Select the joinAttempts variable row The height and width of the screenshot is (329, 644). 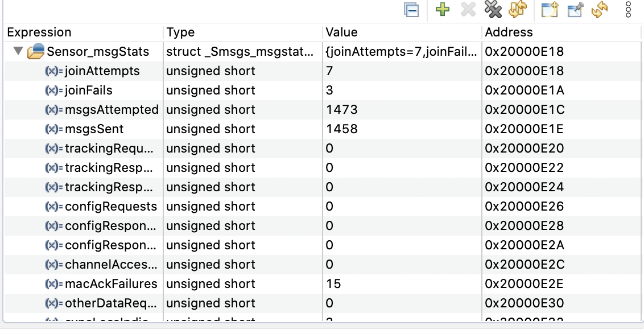click(x=102, y=71)
